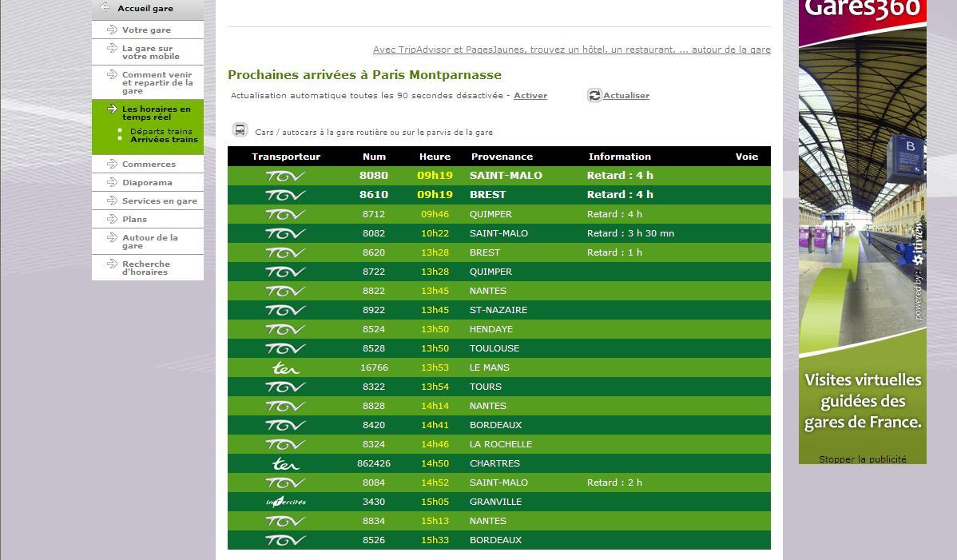
Task: Expand Les horaires en temps réel section
Action: click(156, 113)
